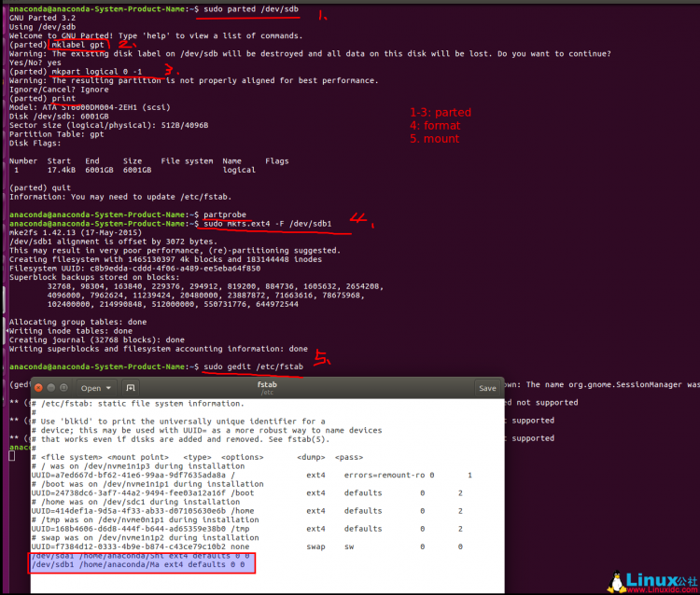This screenshot has width=700, height=595.
Task: Click the comment '# swap was on /dev/nvme1n1p2'
Action: tap(145, 537)
